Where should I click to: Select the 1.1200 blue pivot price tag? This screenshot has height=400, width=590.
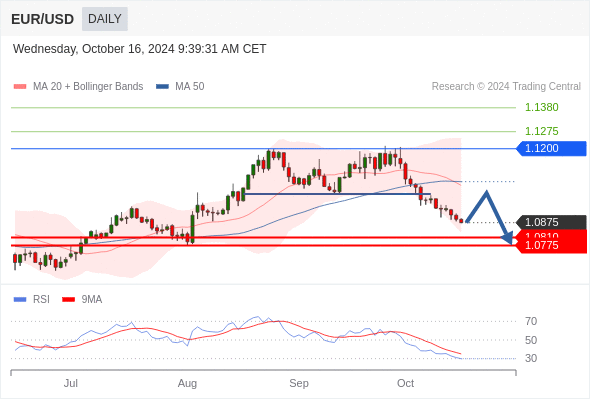(x=551, y=148)
